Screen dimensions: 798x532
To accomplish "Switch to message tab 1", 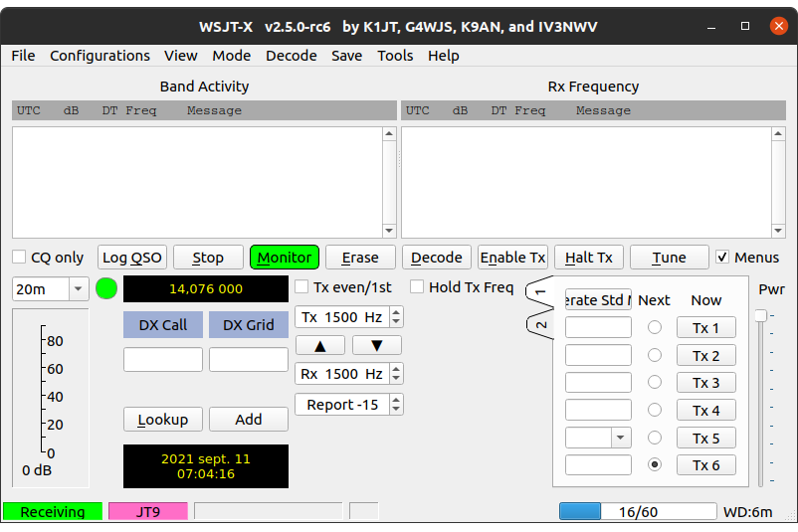I will [x=540, y=292].
